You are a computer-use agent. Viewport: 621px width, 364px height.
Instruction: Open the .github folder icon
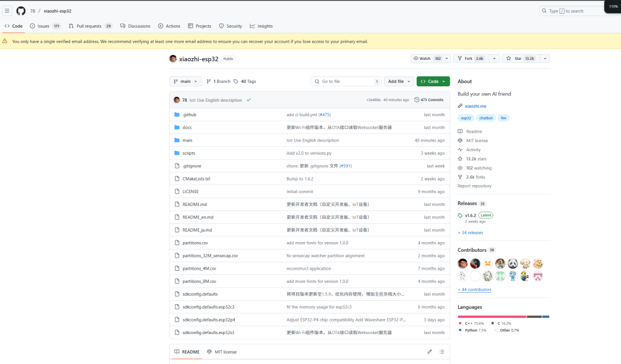(x=177, y=114)
